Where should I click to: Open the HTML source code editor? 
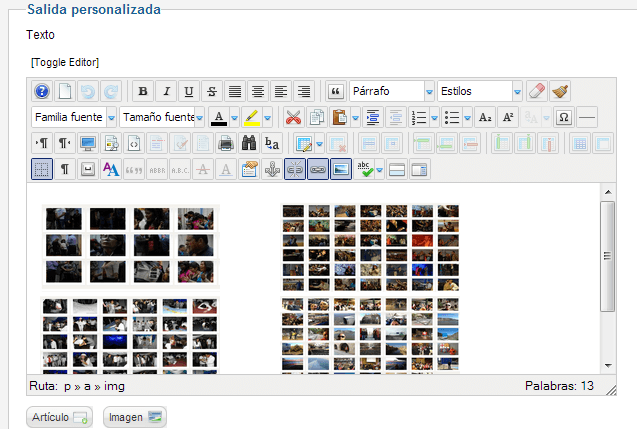coord(134,143)
